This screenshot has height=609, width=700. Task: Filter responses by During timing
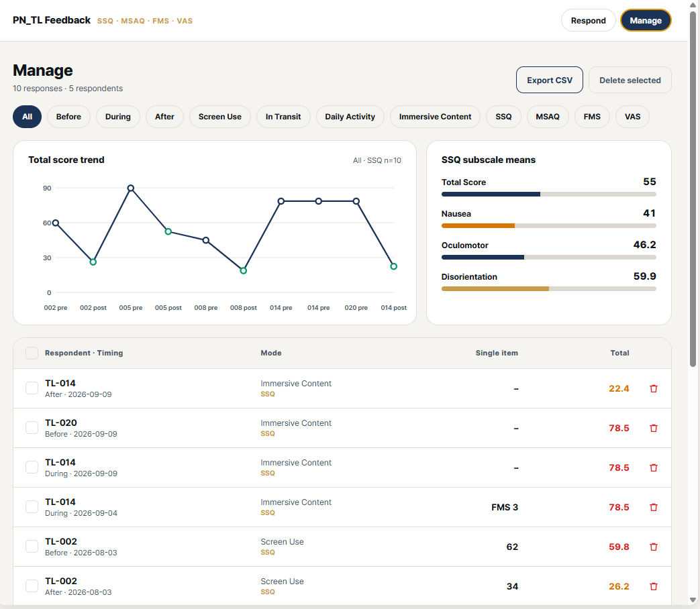coord(118,117)
